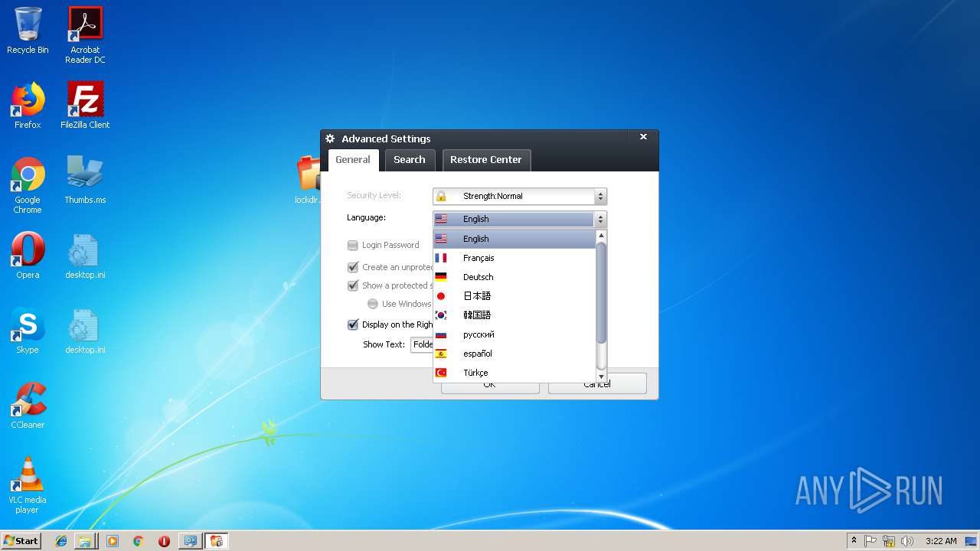The image size is (980, 551).
Task: Choose Korean 韓国語 in the list
Action: [514, 315]
